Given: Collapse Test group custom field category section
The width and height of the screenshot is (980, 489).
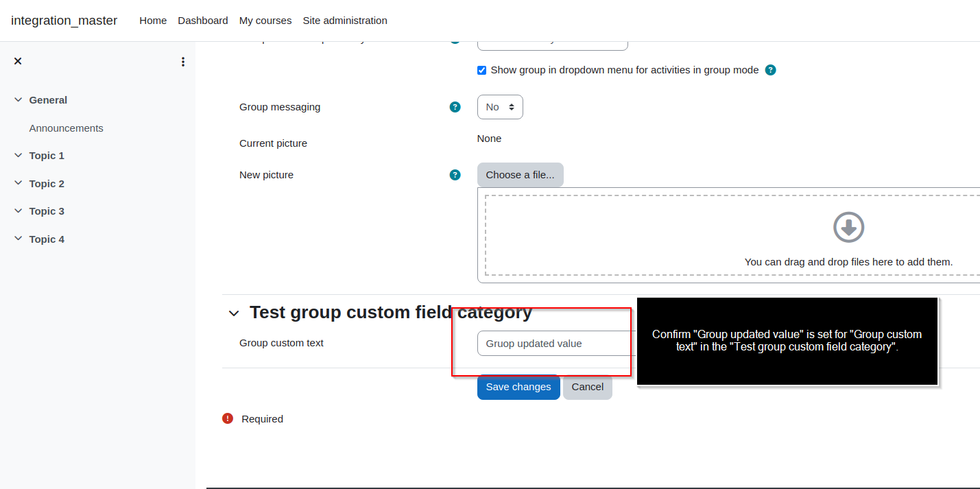Looking at the screenshot, I should 234,313.
